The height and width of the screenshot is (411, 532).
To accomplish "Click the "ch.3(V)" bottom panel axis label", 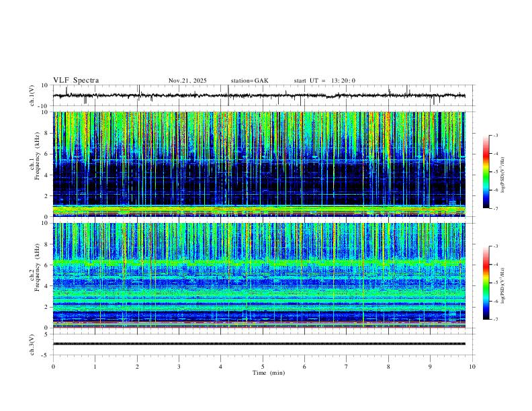I will click(x=32, y=345).
